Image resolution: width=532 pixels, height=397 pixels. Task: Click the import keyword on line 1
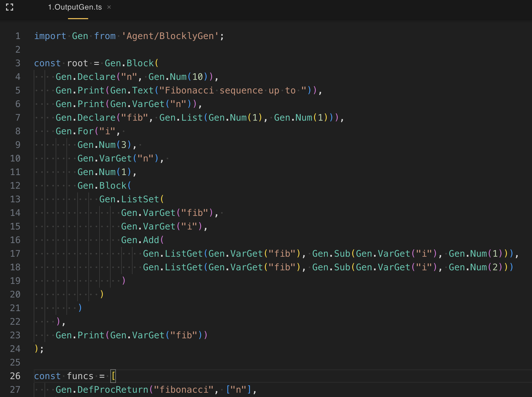pyautogui.click(x=50, y=36)
